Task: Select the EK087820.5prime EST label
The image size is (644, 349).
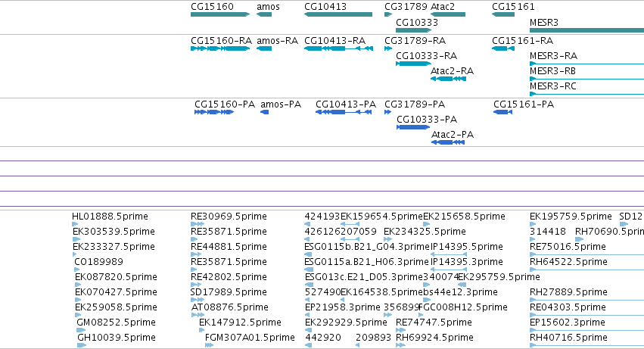Action: [116, 277]
